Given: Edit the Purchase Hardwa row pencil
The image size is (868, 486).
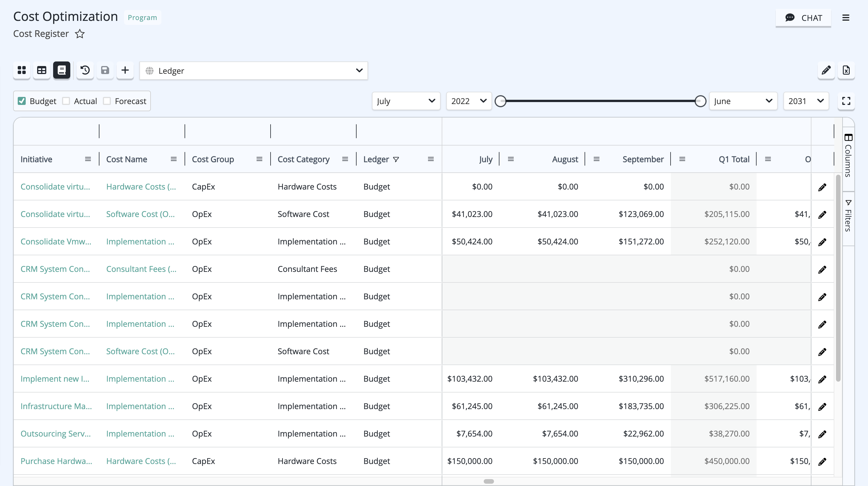Looking at the screenshot, I should [822, 461].
